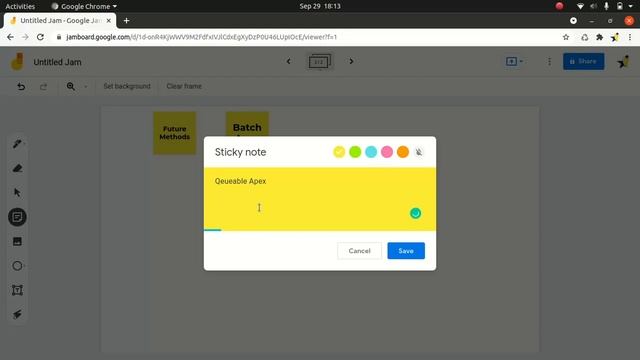Open the zoom level dropdown arrow
Viewport: 640px width, 360px height.
[86, 87]
